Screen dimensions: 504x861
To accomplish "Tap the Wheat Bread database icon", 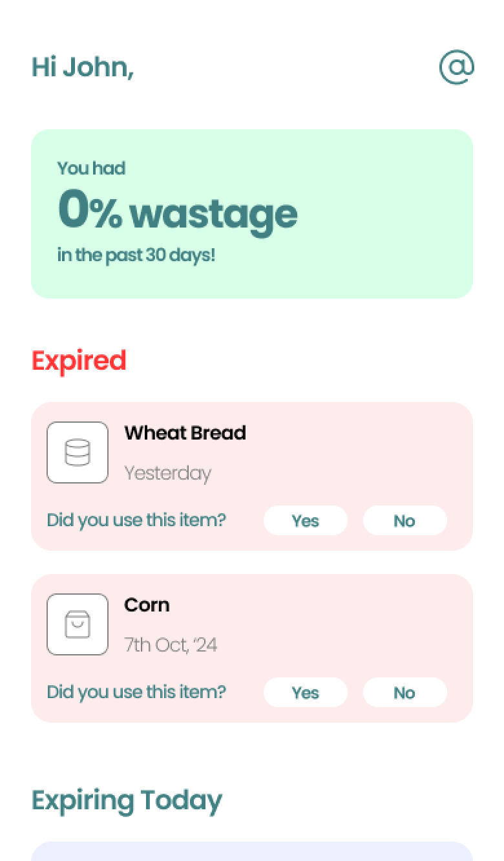I will [78, 452].
